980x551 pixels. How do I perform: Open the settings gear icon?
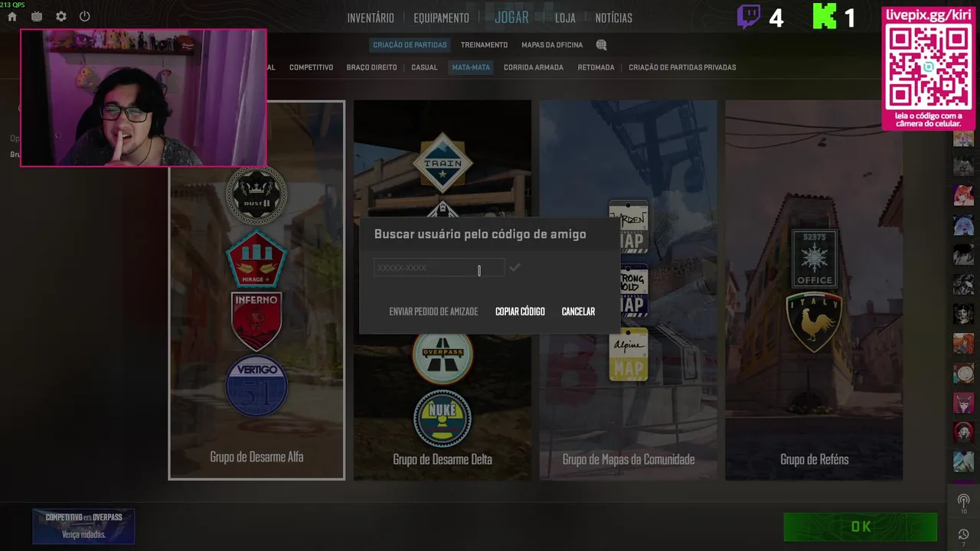[61, 16]
